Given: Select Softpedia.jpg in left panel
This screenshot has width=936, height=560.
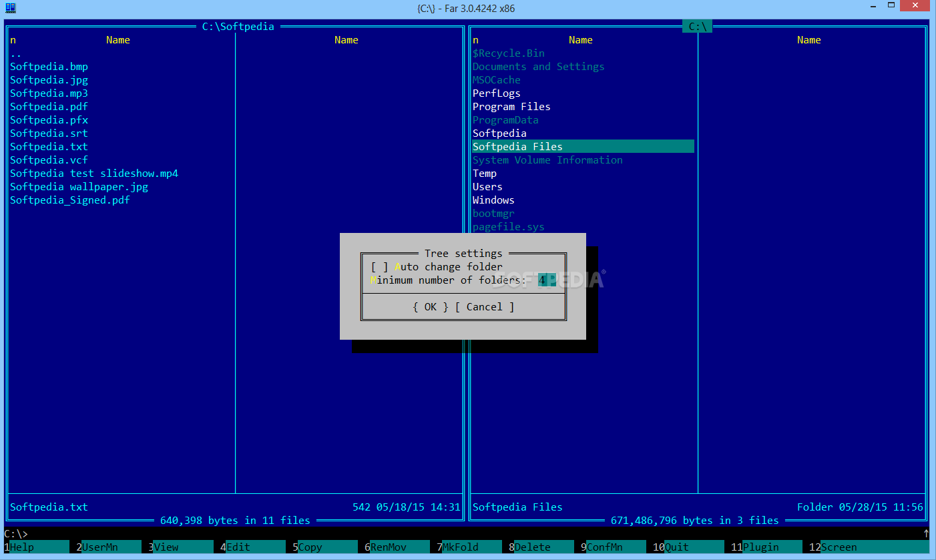Looking at the screenshot, I should click(x=49, y=80).
